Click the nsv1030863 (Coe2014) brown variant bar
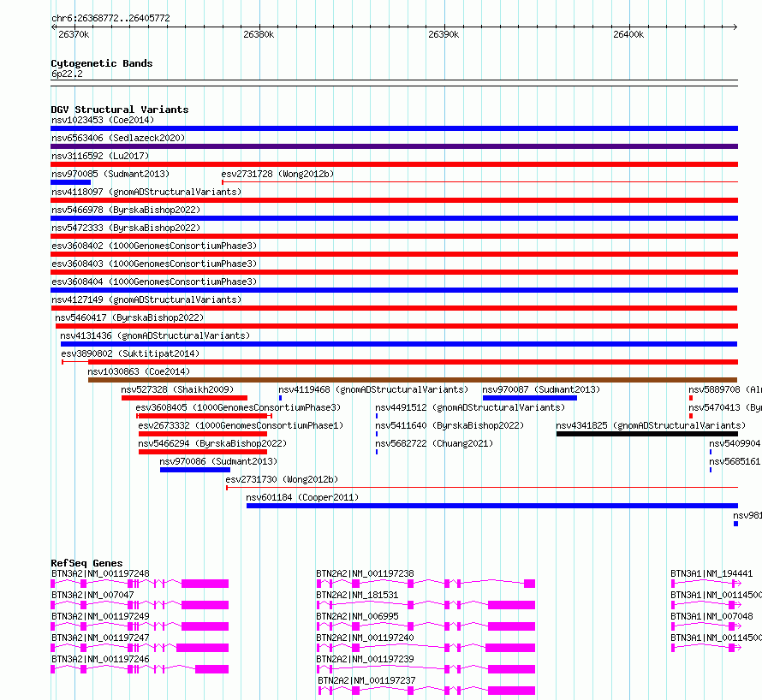The image size is (762, 700). tap(413, 380)
